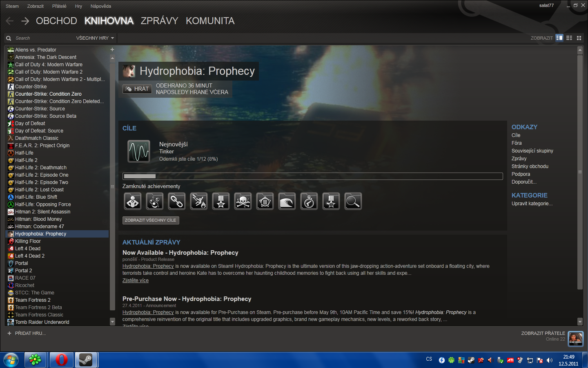Click the wave achievement icon
The image size is (588, 368).
pyautogui.click(x=287, y=202)
